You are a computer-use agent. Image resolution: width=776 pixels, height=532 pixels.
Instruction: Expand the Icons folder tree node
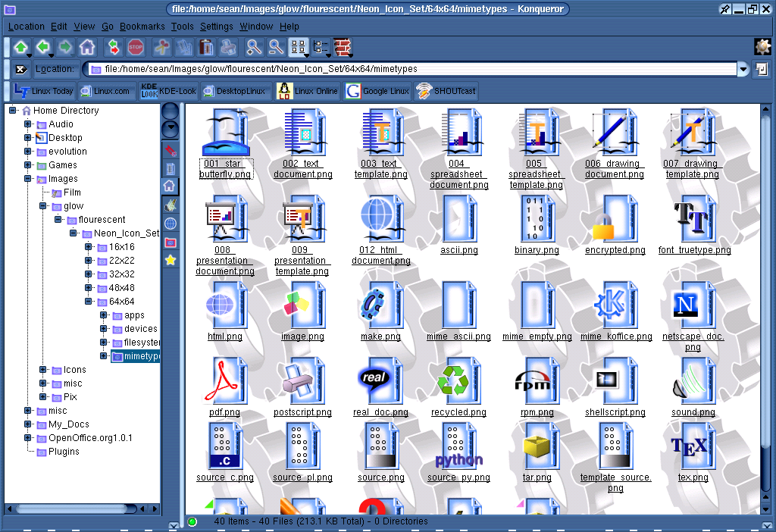point(43,369)
